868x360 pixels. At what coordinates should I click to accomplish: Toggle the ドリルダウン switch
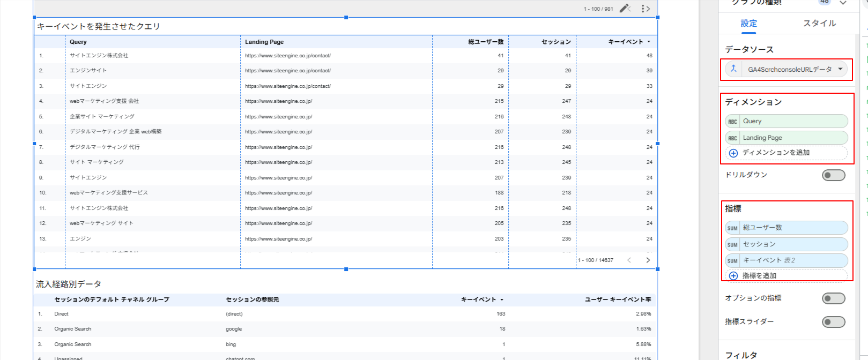pyautogui.click(x=834, y=175)
